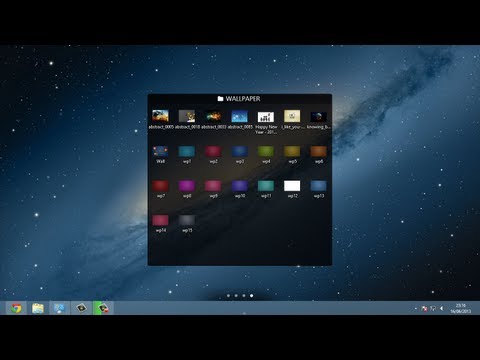Open the abstract_0005 wallpaper thumbnail
Screen dimensions: 480x360
[x=160, y=116]
